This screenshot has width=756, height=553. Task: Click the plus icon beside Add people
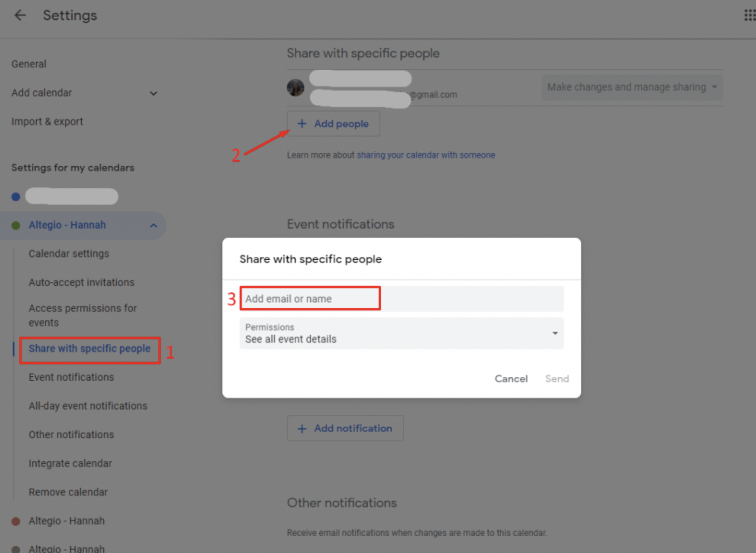tap(302, 124)
